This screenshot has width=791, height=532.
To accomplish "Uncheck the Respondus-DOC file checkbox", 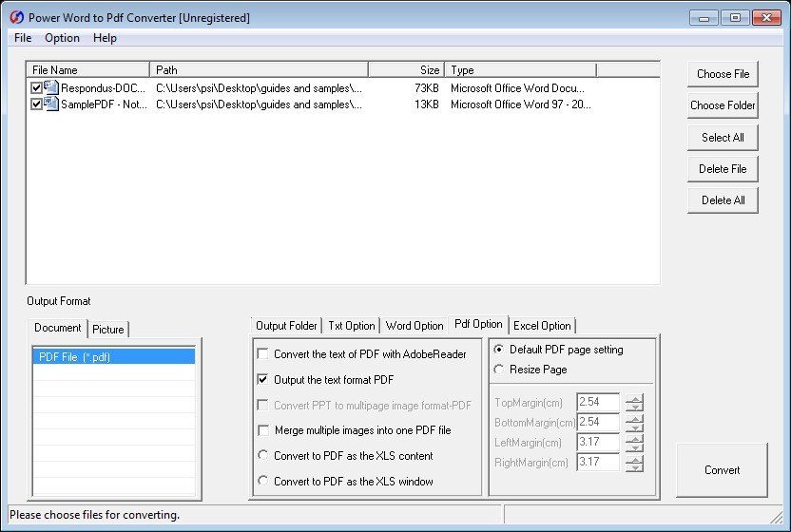I will (36, 87).
